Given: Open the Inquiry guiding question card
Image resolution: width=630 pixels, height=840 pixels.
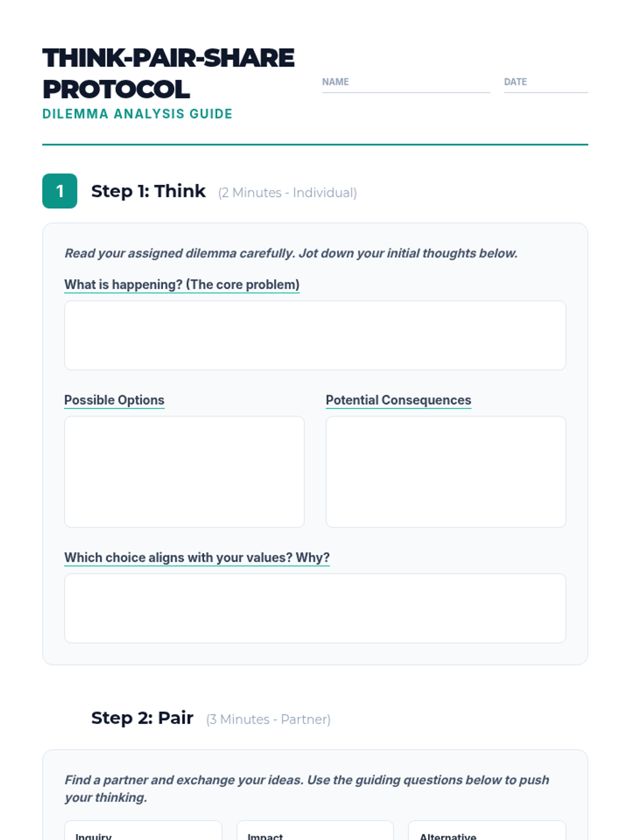Looking at the screenshot, I should (143, 832).
